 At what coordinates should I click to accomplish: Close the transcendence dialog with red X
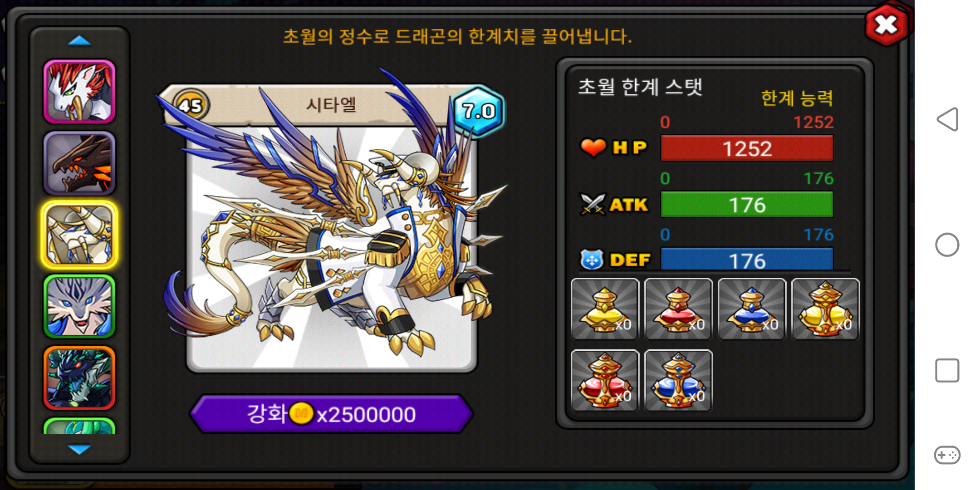886,25
